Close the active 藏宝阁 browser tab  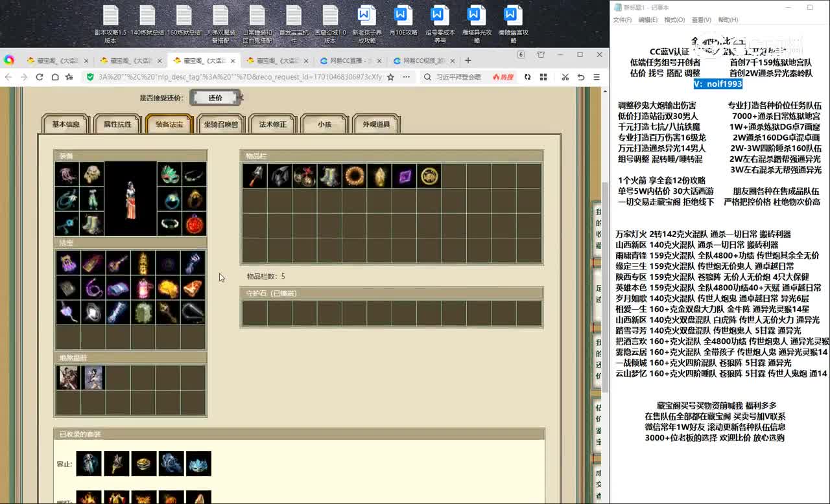(x=233, y=61)
